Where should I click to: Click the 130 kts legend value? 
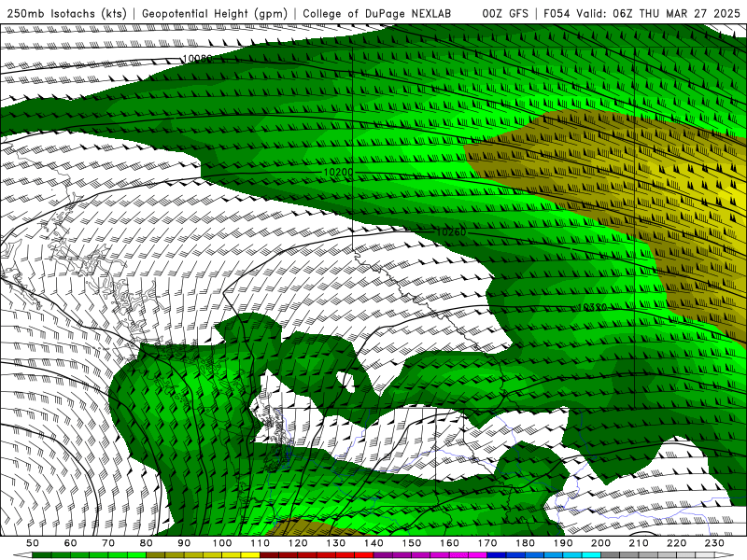click(x=336, y=543)
